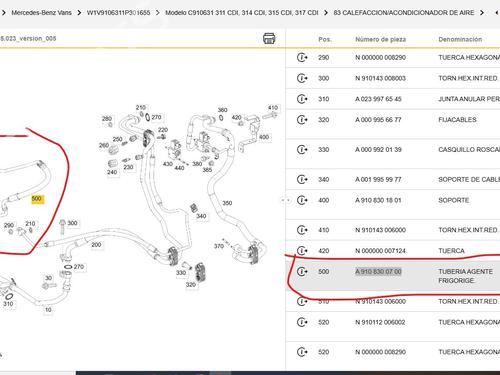Open info icon for last row position 520
500x375 pixels.
click(x=302, y=352)
